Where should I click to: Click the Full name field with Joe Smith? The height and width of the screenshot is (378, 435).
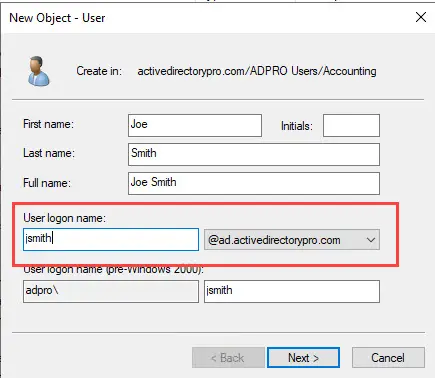coord(254,183)
